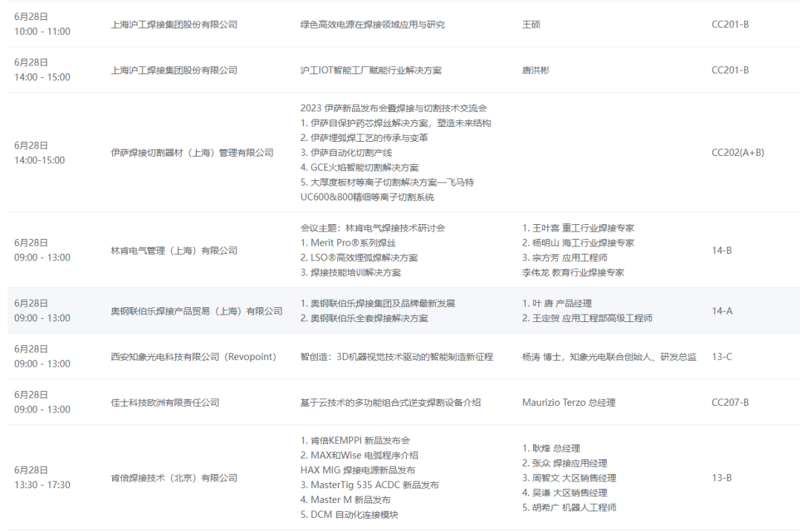This screenshot has width=802, height=532.
Task: Select the company name 上海沪工焊接集团股份有限公司
Action: coord(174,23)
